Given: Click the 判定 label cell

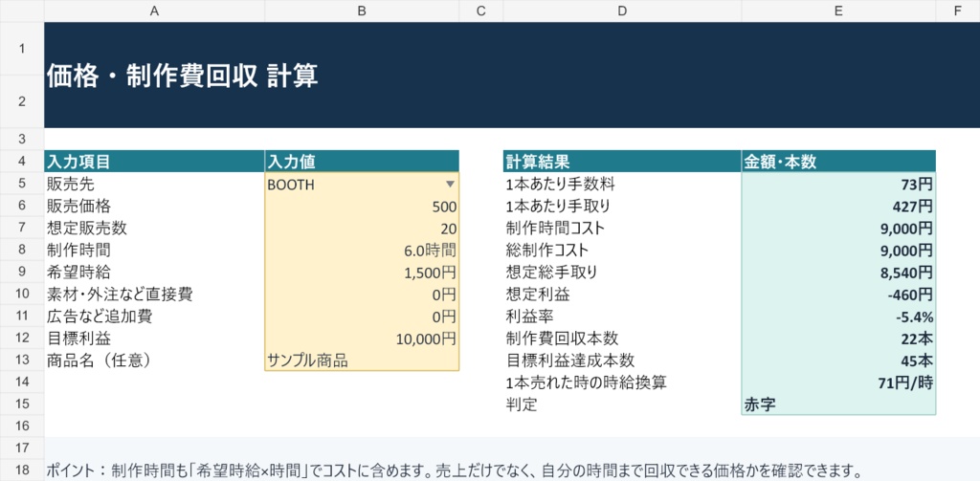Looking at the screenshot, I should point(622,404).
